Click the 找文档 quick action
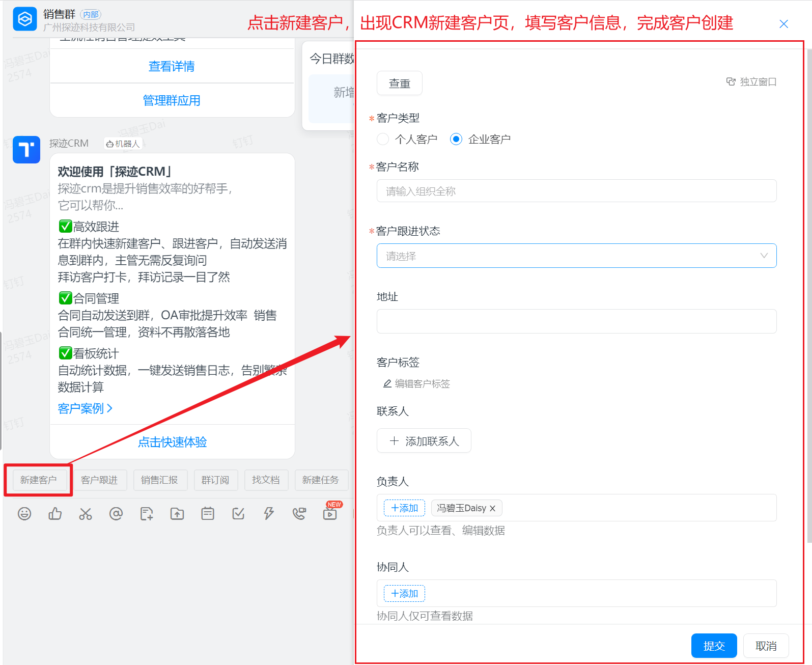The height and width of the screenshot is (665, 812). click(x=266, y=480)
